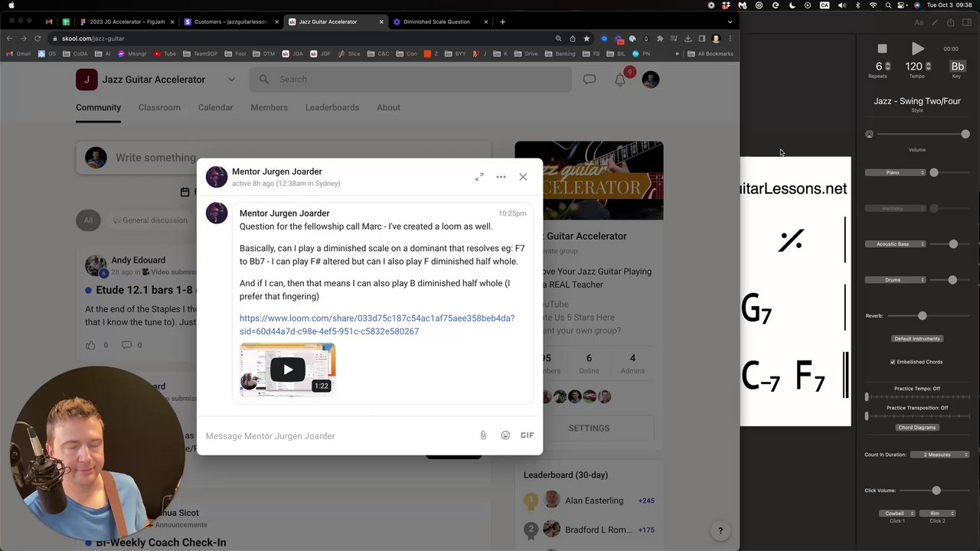Switch to the About tab
980x551 pixels.
click(388, 107)
